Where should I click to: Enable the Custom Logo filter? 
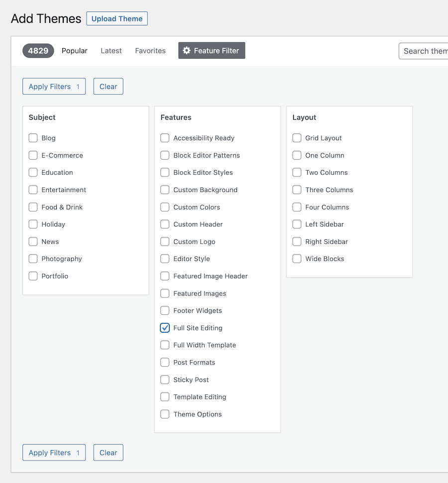coord(165,241)
